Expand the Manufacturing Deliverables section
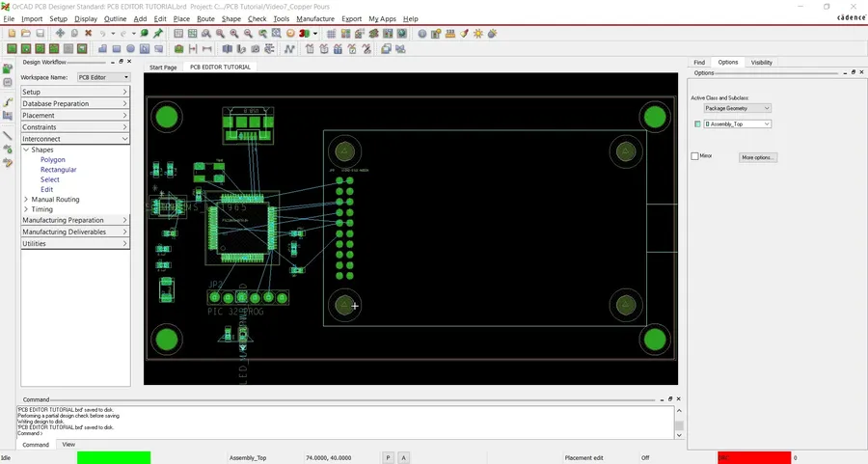The image size is (868, 464). click(75, 232)
